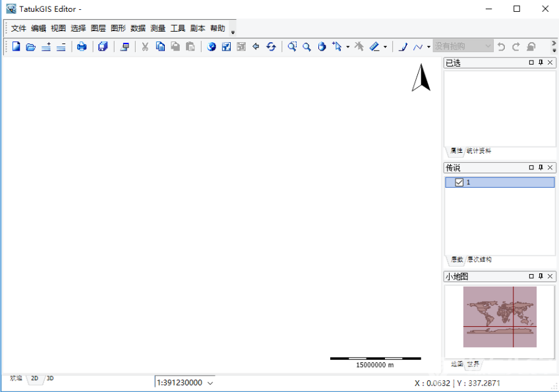Open the 没有抢购 snapping combo box
This screenshot has width=559, height=392.
pyautogui.click(x=463, y=46)
